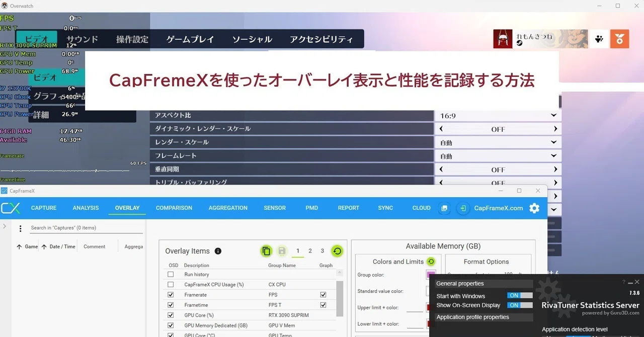
Task: Reset Colors and Limits with refresh icon
Action: click(431, 262)
